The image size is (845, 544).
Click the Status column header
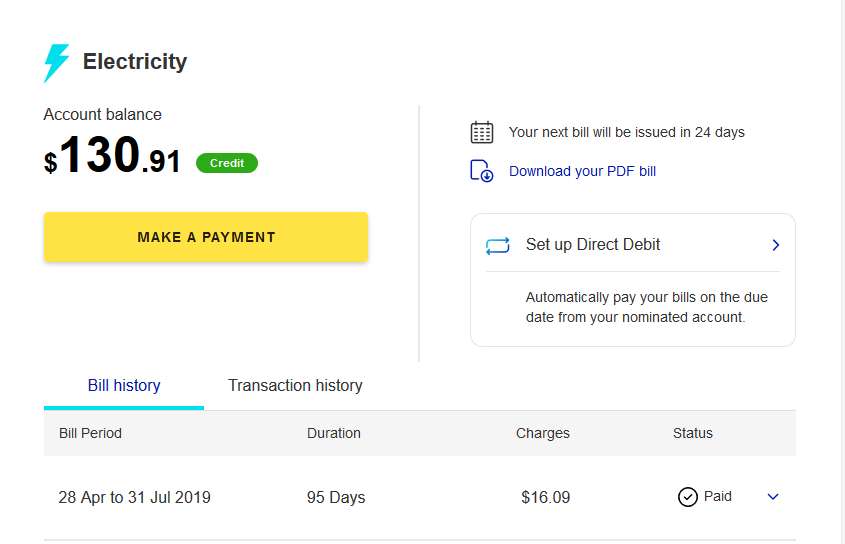(x=693, y=433)
